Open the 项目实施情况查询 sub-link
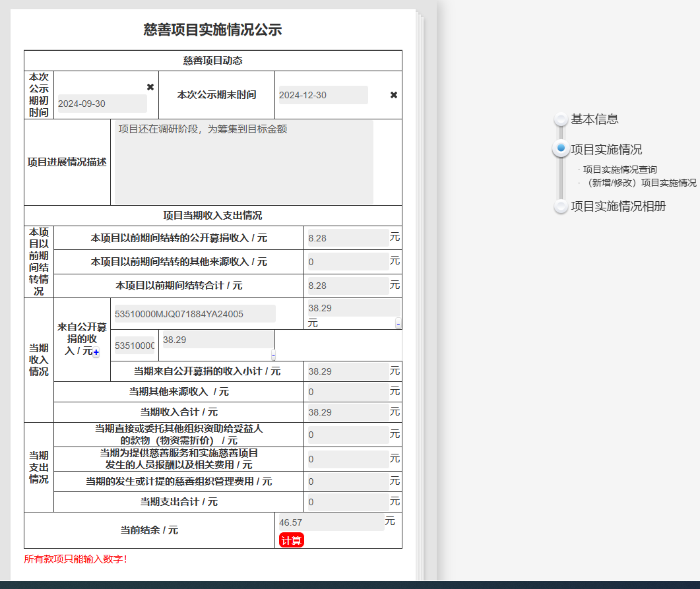 [620, 170]
